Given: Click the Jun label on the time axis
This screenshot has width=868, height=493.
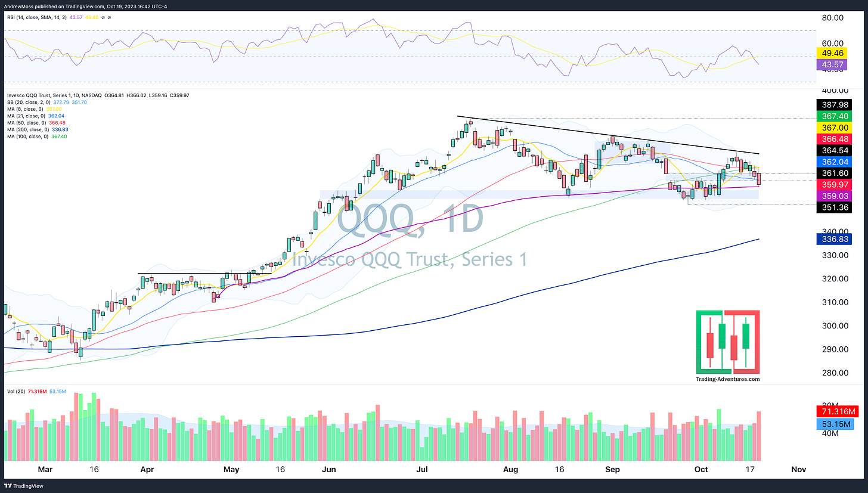Looking at the screenshot, I should point(328,469).
